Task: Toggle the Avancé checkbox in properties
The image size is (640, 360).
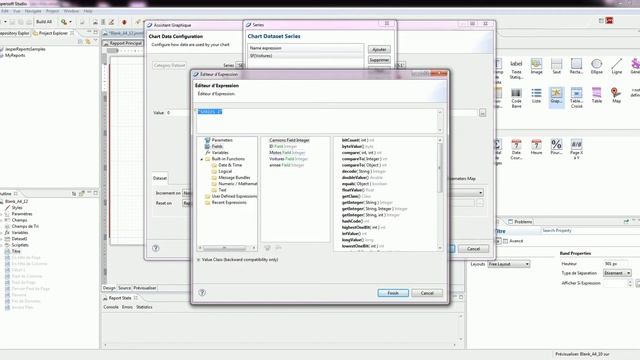Action: 506,241
